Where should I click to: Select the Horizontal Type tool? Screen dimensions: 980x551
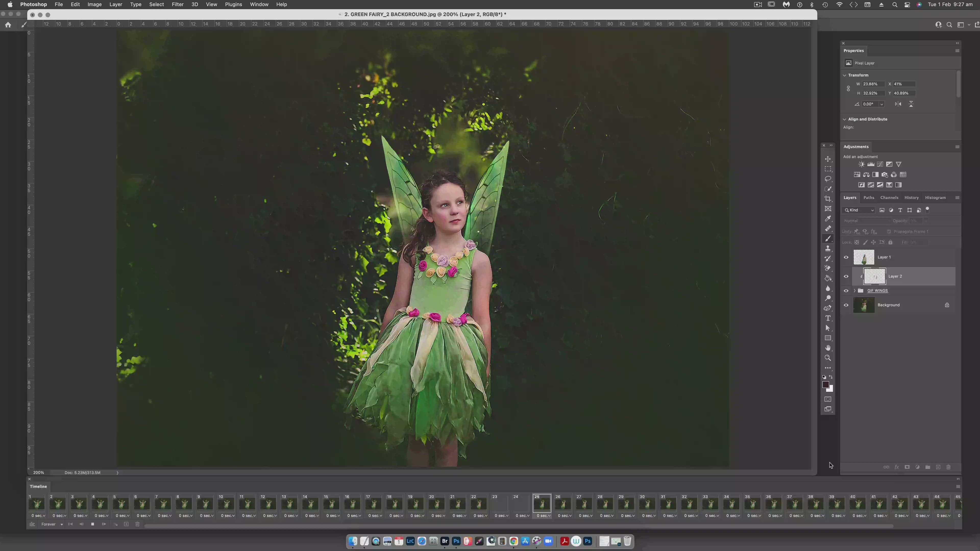point(828,318)
